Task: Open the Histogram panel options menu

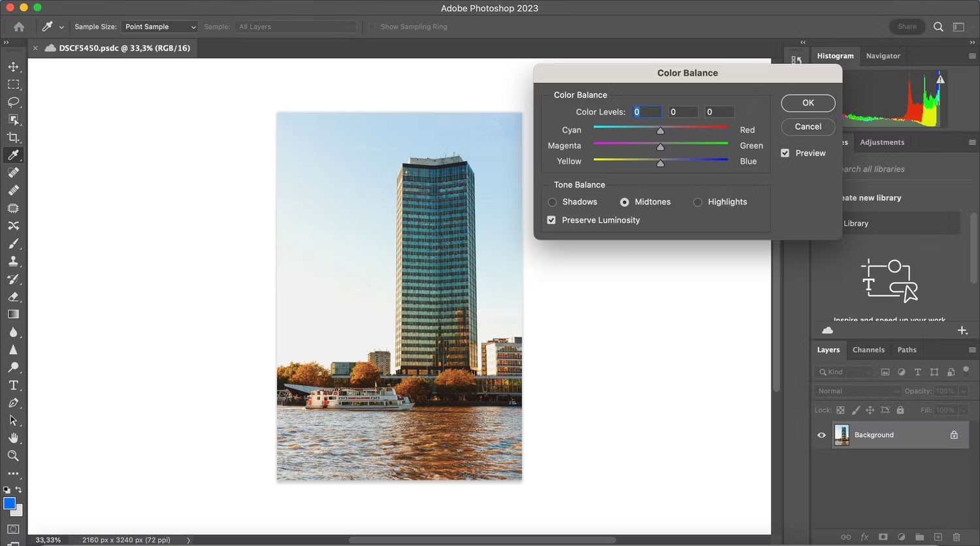Action: tap(972, 56)
